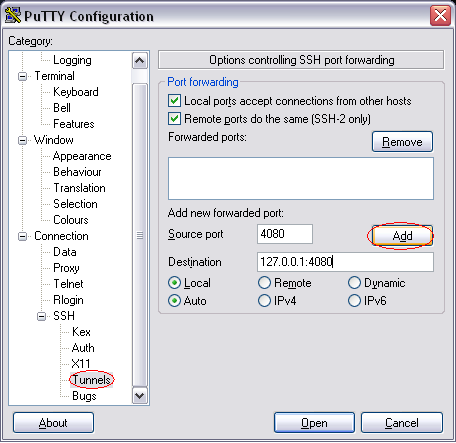Screen dimensions: 456x443
Task: Uncheck Remote ports do the same option
Action: (174, 119)
